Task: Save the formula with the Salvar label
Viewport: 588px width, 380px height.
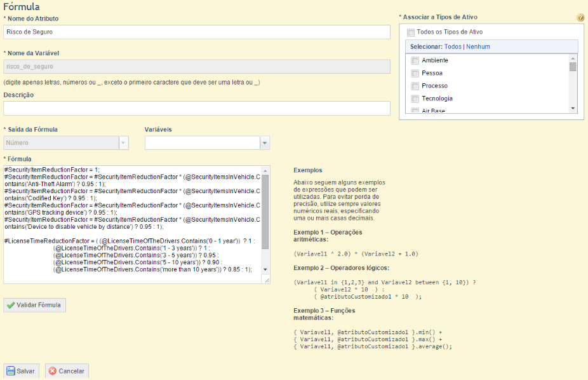Action: (x=25, y=371)
